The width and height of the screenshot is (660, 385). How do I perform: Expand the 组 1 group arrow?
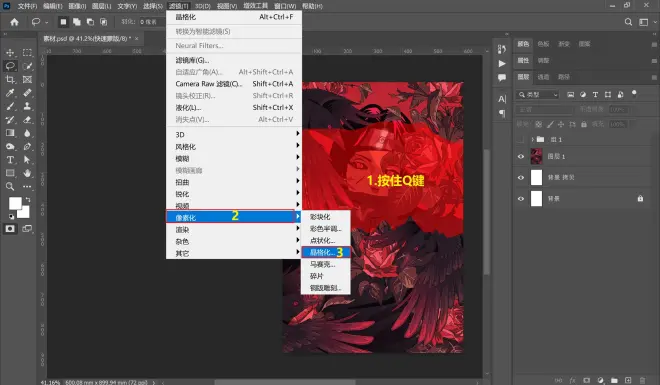click(532, 139)
